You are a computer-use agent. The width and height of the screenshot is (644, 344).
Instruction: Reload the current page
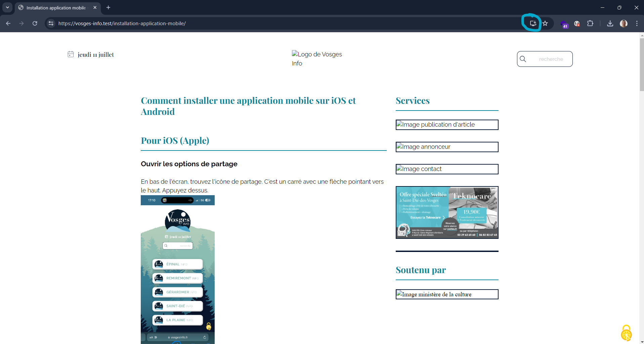[x=35, y=23]
